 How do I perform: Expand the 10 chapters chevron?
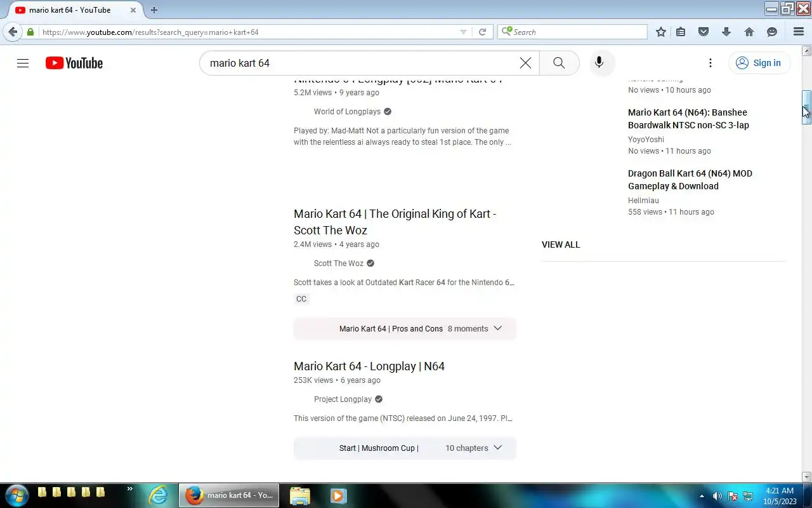click(x=497, y=448)
